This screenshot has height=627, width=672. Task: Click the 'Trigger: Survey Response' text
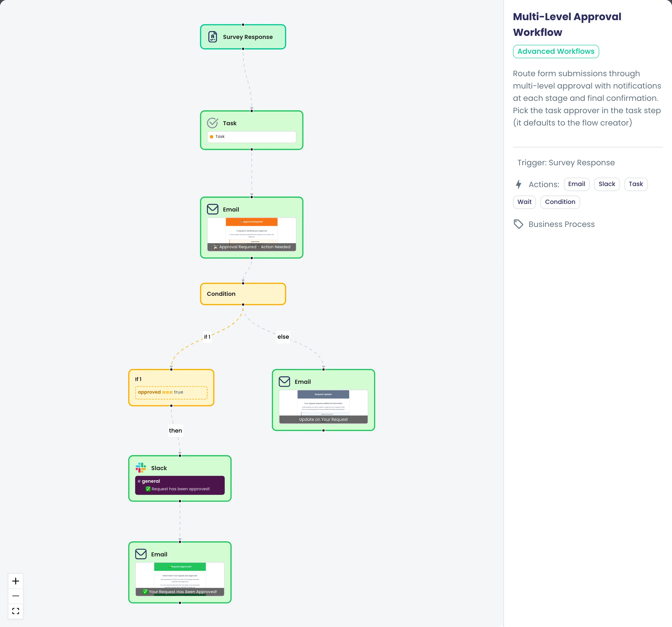pos(566,163)
